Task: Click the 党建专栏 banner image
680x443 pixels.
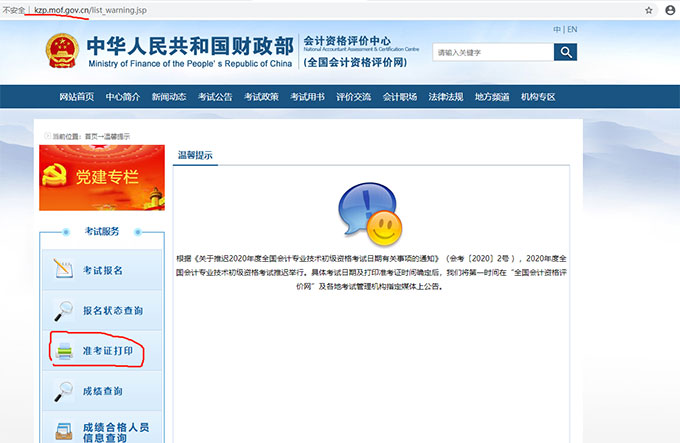Action: tap(101, 178)
